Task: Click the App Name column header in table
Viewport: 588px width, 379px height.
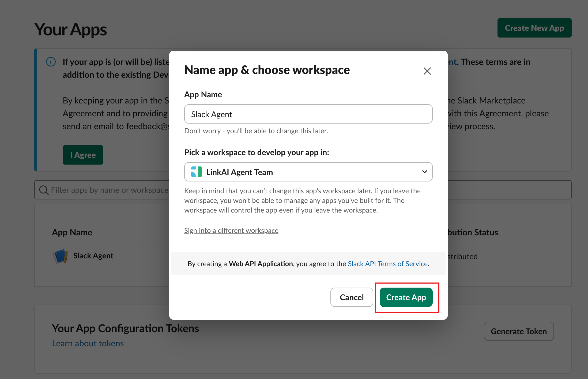Action: [x=72, y=232]
